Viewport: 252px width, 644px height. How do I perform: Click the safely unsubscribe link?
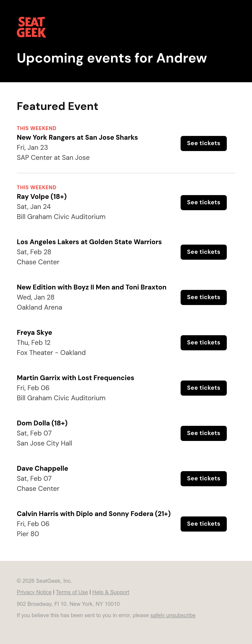pyautogui.click(x=173, y=615)
